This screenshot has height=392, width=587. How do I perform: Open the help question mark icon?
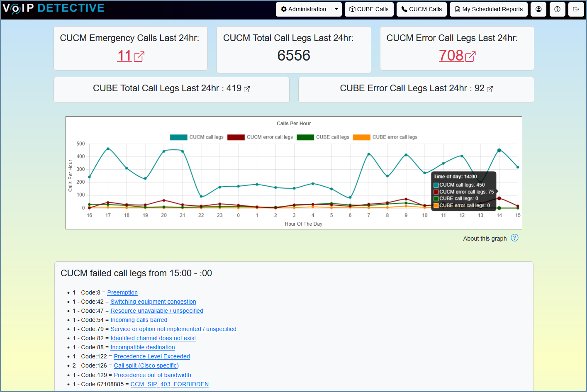pyautogui.click(x=558, y=9)
